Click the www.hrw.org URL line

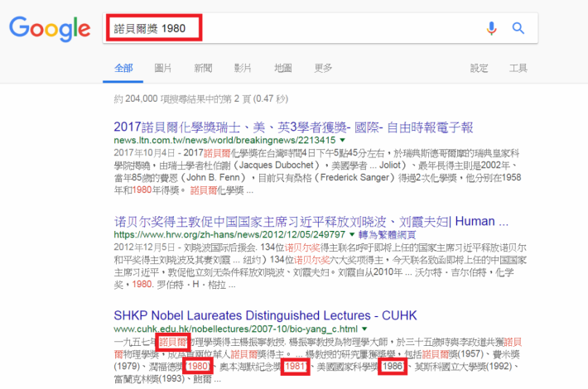tap(229, 234)
